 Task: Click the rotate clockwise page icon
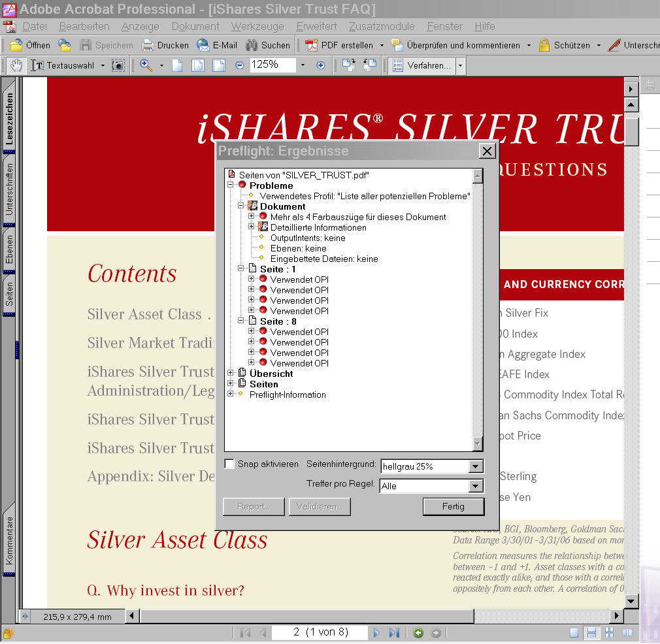[349, 65]
